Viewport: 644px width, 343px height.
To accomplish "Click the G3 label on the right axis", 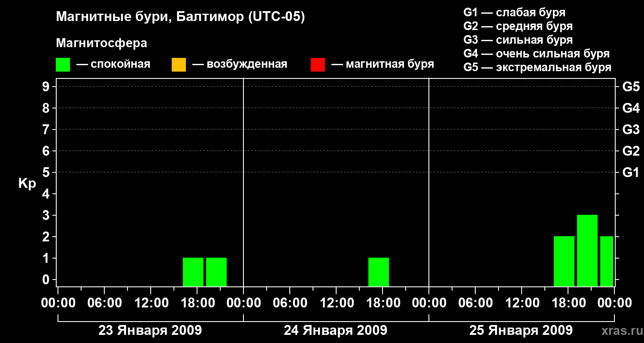I will pos(631,129).
